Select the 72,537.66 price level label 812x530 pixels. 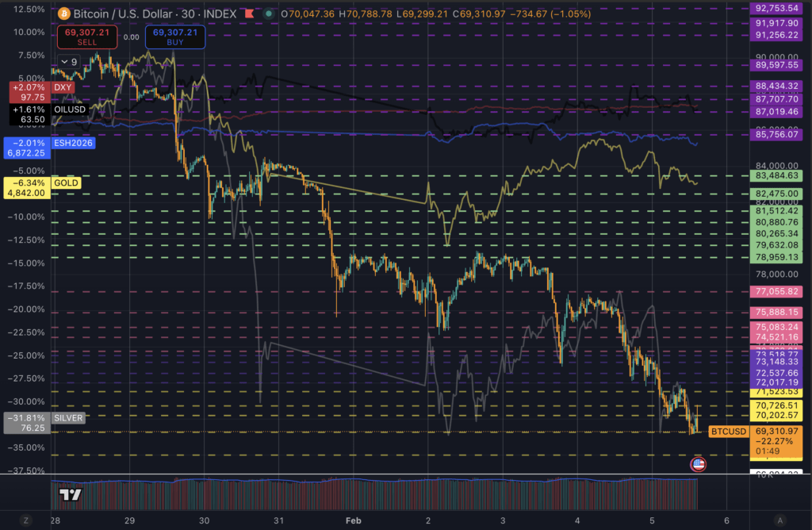(x=776, y=373)
